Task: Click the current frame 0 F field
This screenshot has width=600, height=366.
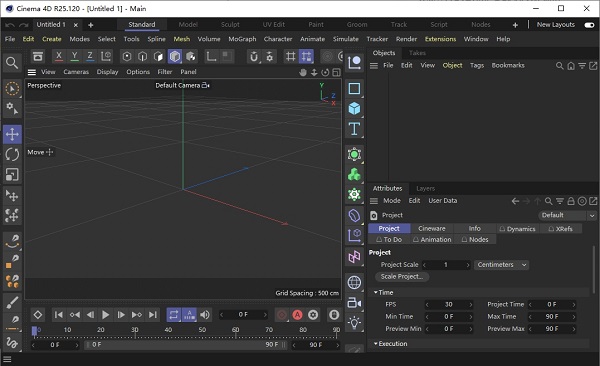Action: (243, 315)
